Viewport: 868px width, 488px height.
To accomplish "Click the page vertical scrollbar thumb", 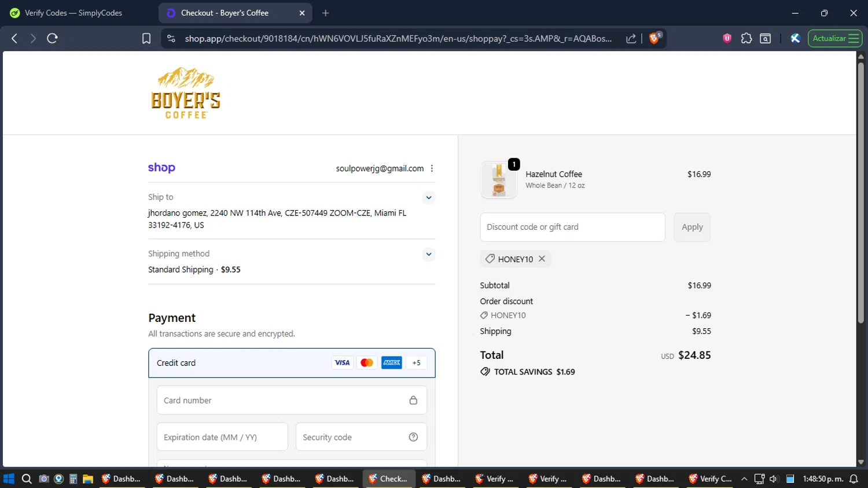I will coord(861,192).
